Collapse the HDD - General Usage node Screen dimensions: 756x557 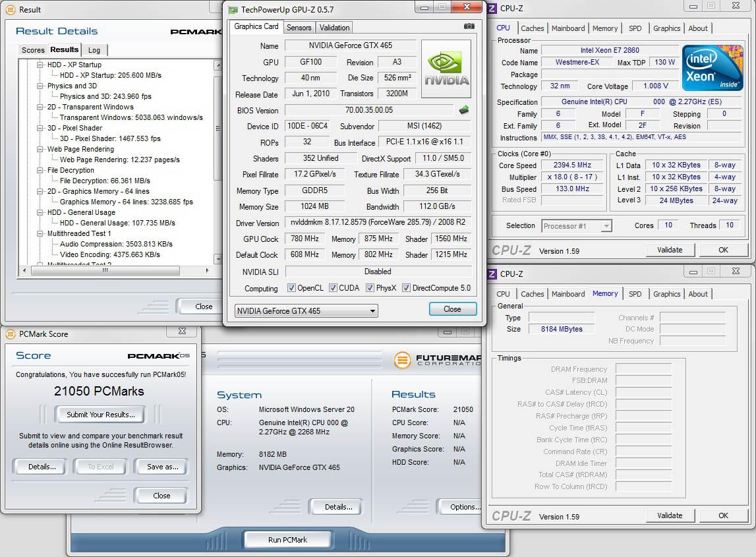[40, 213]
